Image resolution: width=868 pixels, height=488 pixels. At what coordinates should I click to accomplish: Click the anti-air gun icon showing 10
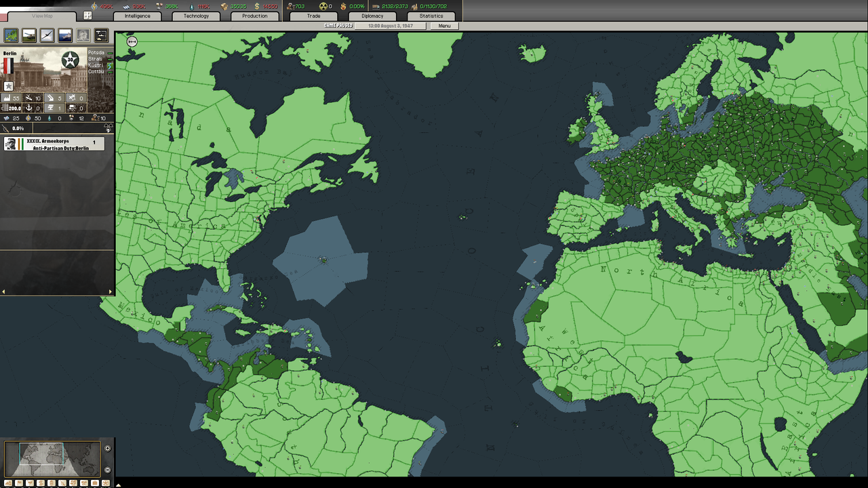28,98
